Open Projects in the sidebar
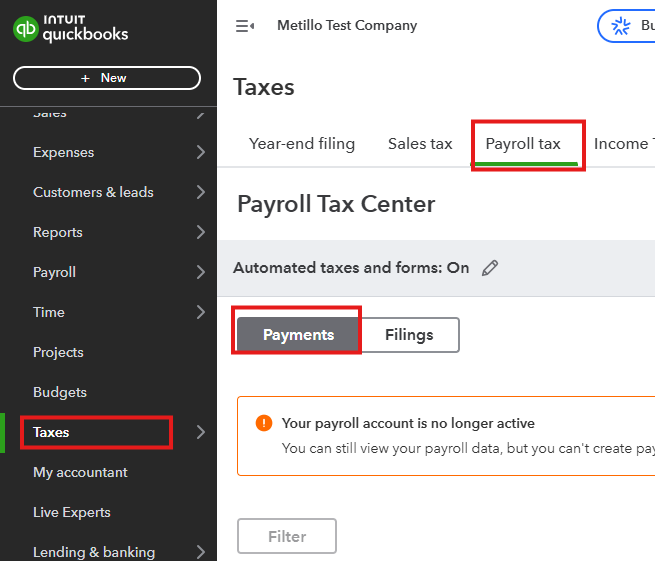Image resolution: width=655 pixels, height=561 pixels. pyautogui.click(x=58, y=352)
